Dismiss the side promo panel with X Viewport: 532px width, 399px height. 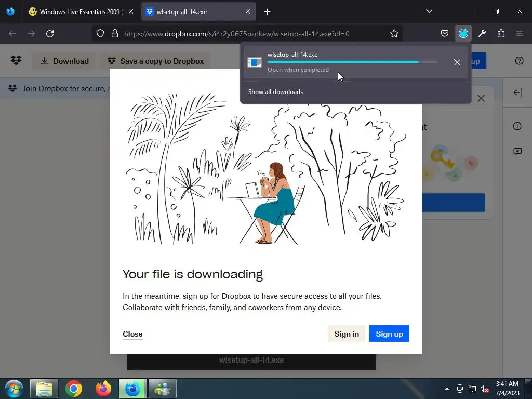point(481,98)
